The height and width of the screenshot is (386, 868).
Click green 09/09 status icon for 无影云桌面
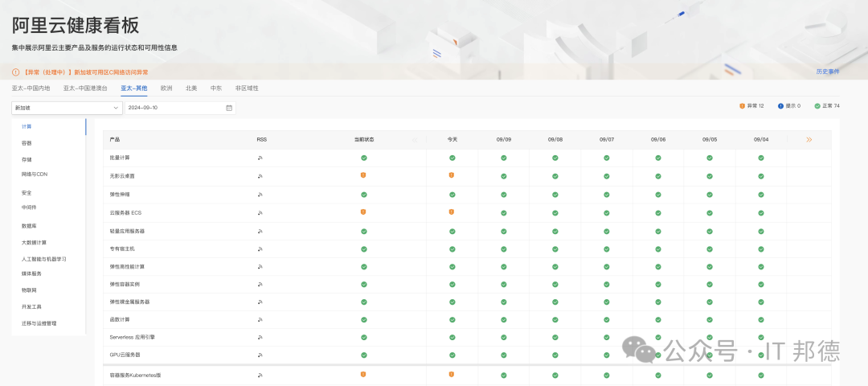point(504,176)
